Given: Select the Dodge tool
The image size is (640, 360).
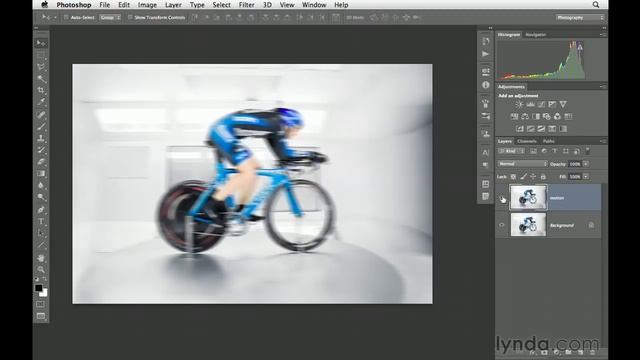Looking at the screenshot, I should coord(41,197).
